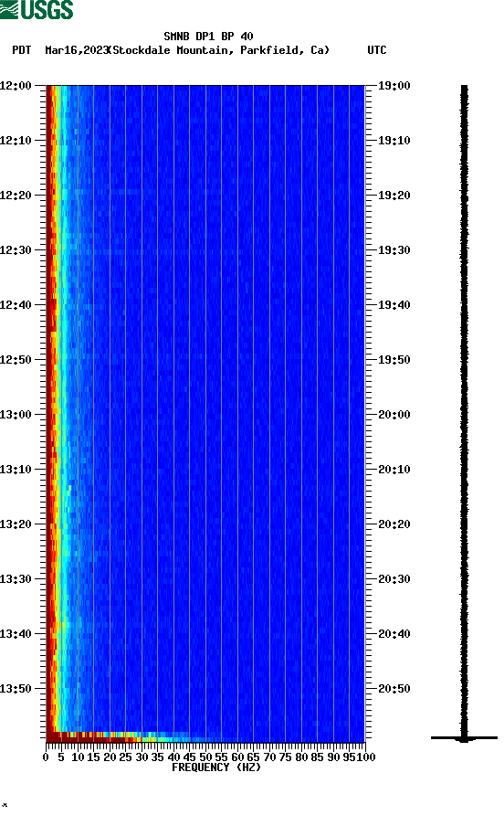The image size is (504, 815).
Task: Click the 20:50 UTC time label
Action: point(394,689)
